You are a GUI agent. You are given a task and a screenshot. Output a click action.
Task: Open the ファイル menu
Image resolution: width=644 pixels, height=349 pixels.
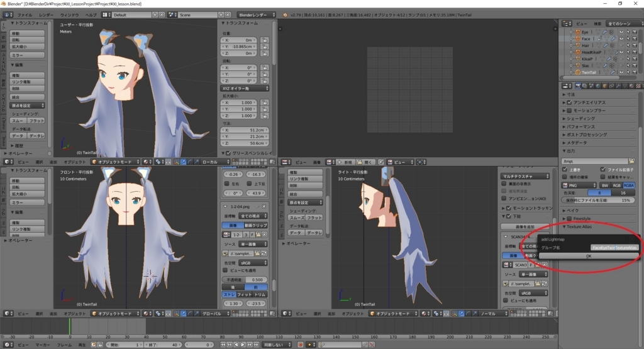click(x=25, y=15)
